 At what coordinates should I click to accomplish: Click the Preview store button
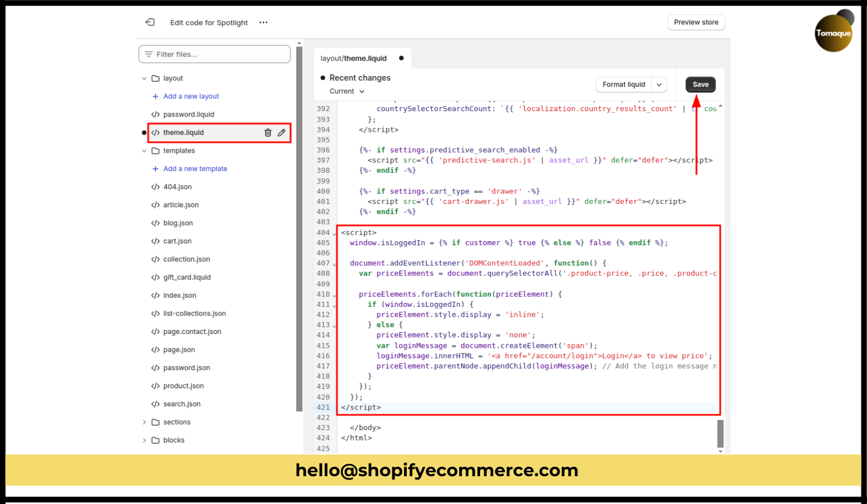click(696, 22)
